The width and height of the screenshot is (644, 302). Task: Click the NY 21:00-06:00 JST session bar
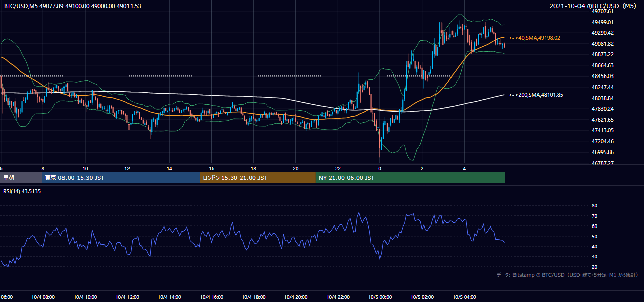coord(411,178)
